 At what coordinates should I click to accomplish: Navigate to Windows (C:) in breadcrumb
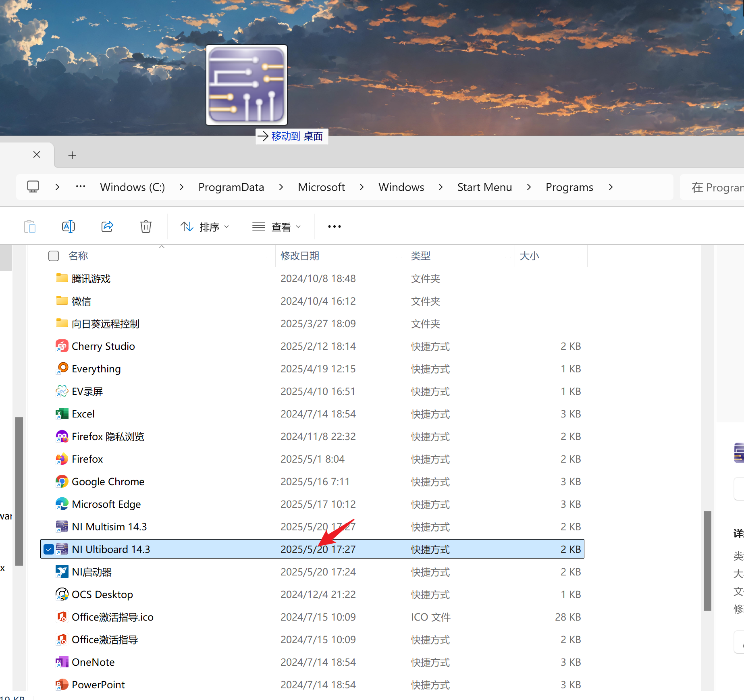(x=133, y=187)
